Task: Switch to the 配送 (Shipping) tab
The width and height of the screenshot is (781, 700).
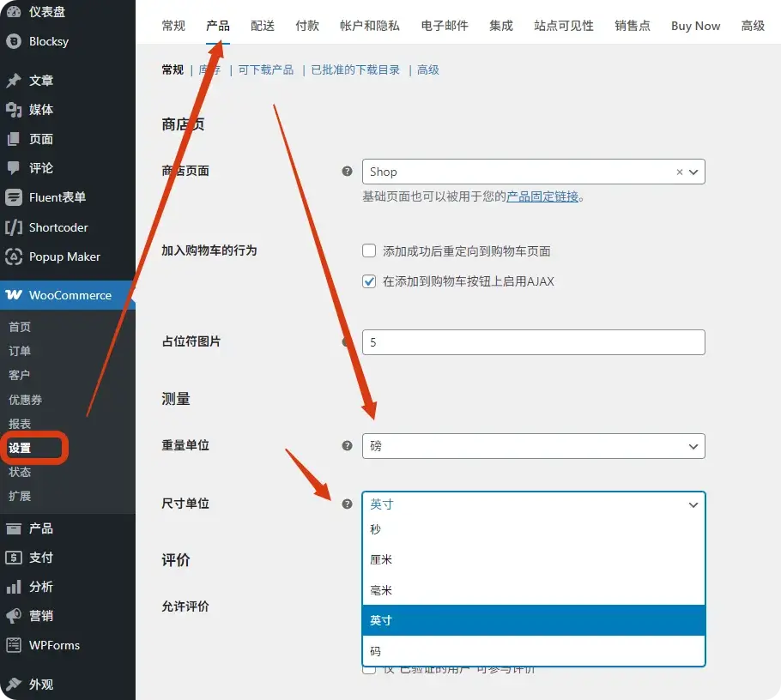Action: pyautogui.click(x=262, y=26)
